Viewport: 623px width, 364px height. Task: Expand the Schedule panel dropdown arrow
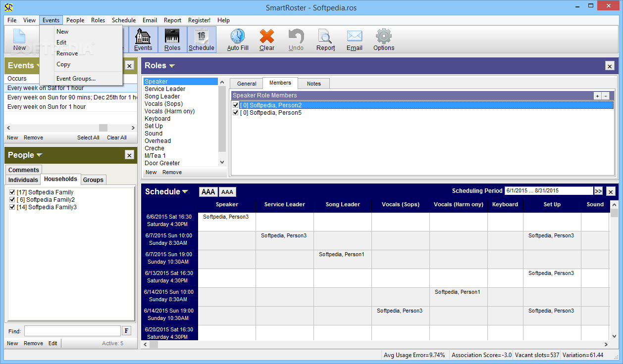click(185, 192)
